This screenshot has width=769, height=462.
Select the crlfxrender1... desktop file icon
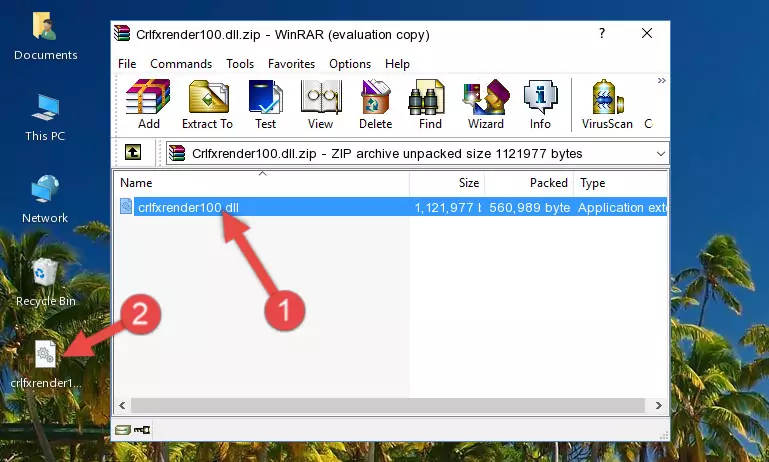tap(45, 364)
